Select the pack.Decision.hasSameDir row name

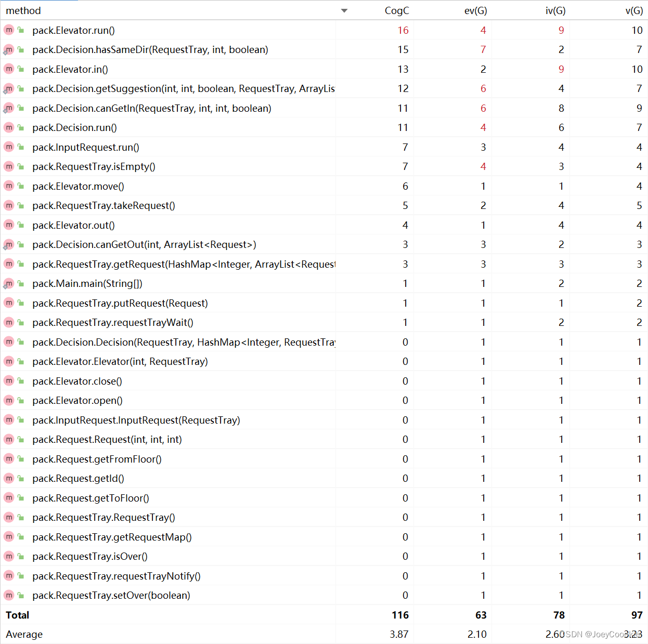150,50
